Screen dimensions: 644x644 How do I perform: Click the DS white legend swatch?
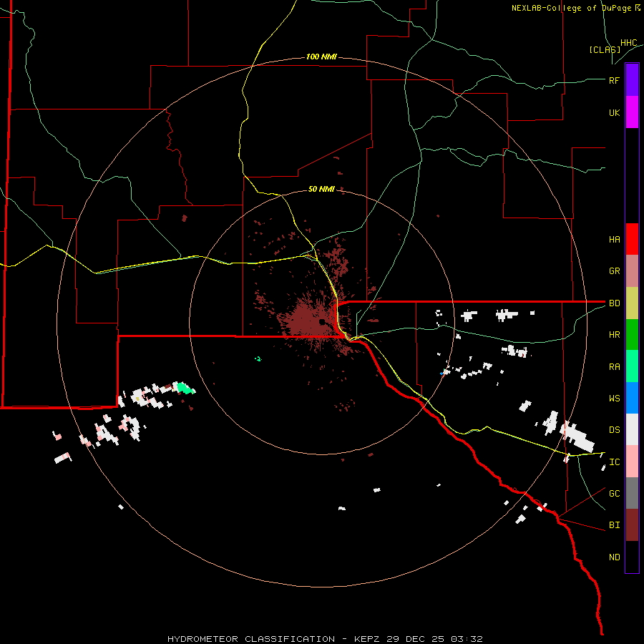[x=632, y=429]
